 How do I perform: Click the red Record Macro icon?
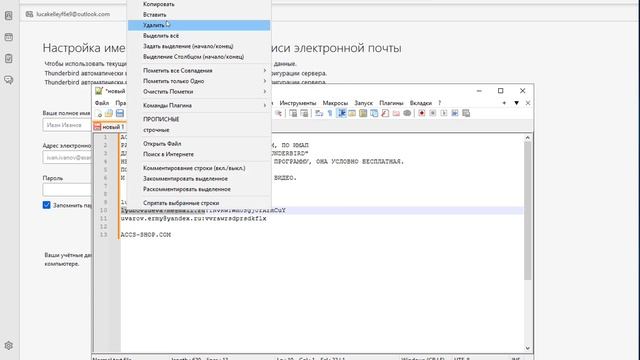[422, 113]
